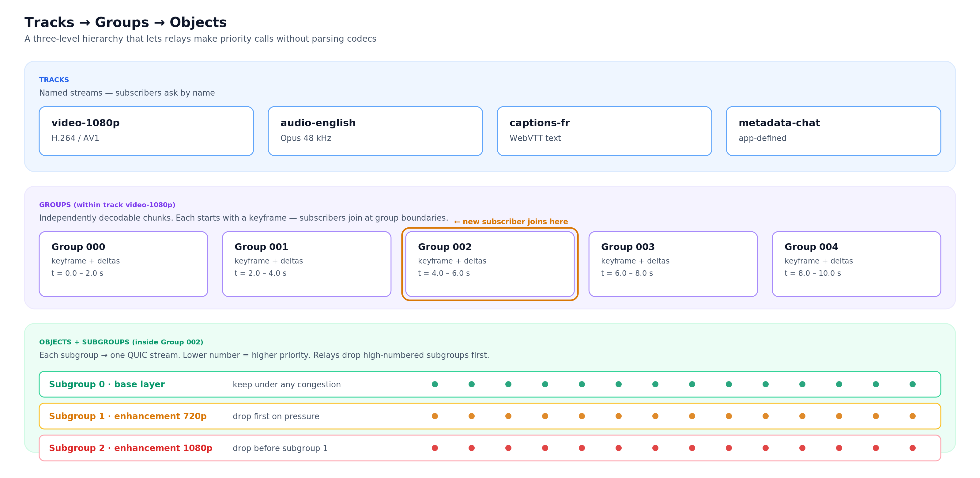
Task: Select a red dot in Subgroup 2
Action: [581, 448]
